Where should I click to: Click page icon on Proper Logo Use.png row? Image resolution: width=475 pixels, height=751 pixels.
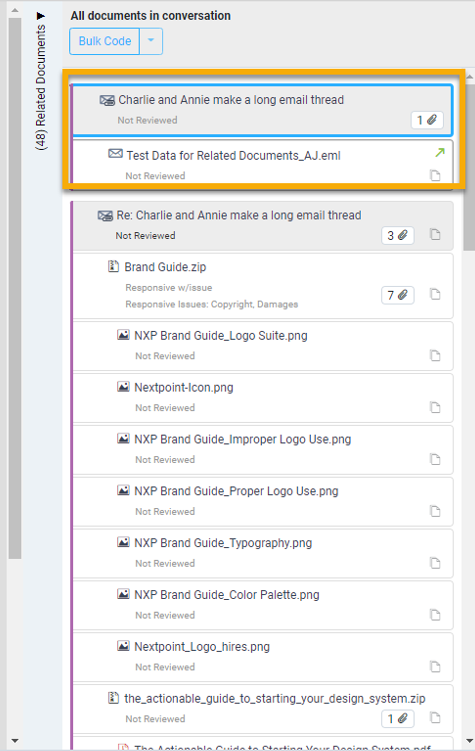(435, 512)
